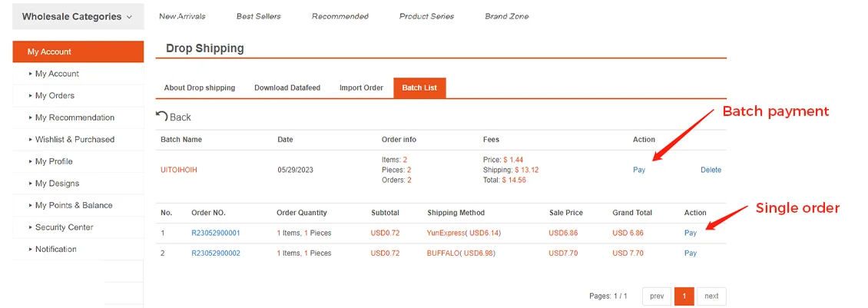Pay the single order using YunExpress shipping
This screenshot has width=868, height=308.
[691, 233]
